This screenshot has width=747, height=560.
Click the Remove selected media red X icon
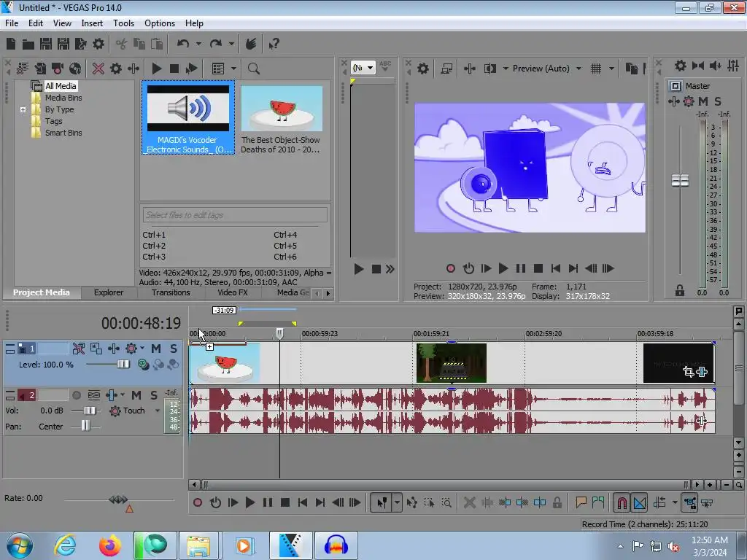click(x=98, y=69)
